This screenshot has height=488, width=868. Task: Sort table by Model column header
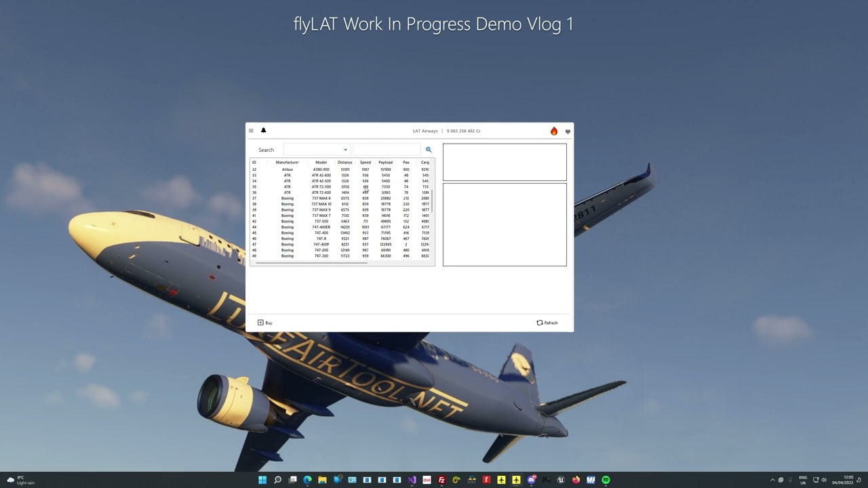click(321, 163)
